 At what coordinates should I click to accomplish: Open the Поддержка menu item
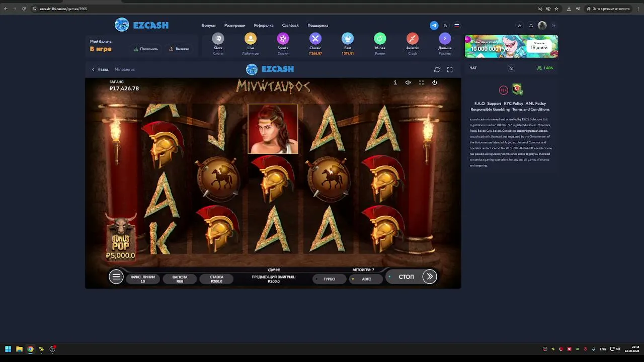318,25
